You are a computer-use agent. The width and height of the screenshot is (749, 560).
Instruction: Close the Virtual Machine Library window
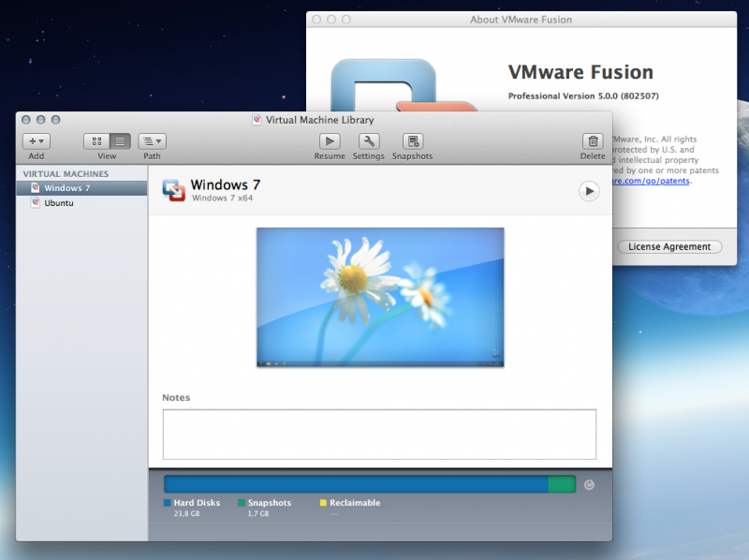click(26, 120)
